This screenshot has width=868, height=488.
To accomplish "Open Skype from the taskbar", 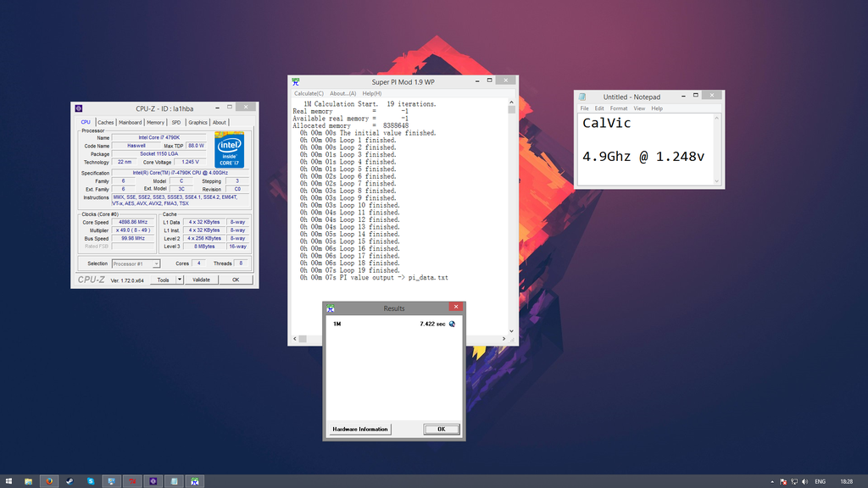I will pyautogui.click(x=91, y=481).
